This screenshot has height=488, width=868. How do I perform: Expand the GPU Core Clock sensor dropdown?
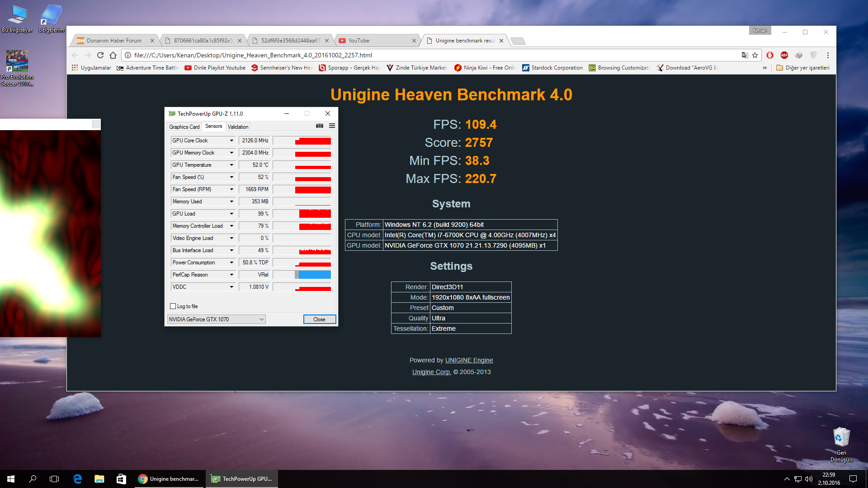231,141
